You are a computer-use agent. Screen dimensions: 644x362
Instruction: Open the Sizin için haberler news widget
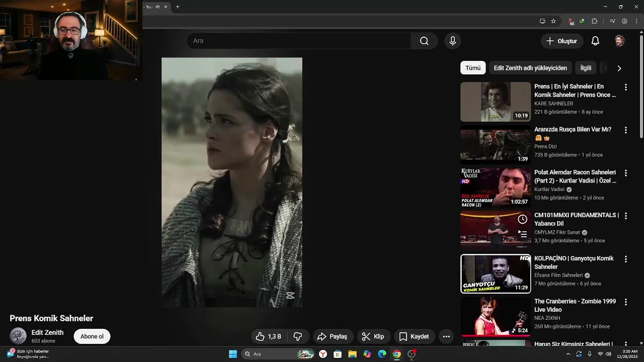point(28,354)
